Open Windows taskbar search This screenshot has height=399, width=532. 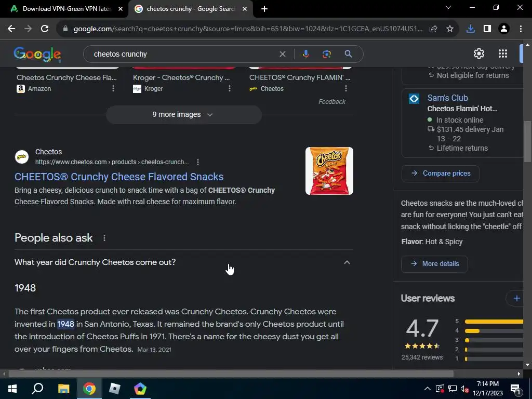coord(37,389)
